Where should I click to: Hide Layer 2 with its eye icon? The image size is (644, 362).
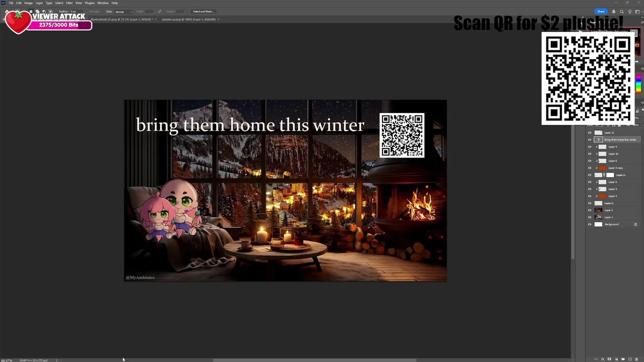tap(590, 210)
